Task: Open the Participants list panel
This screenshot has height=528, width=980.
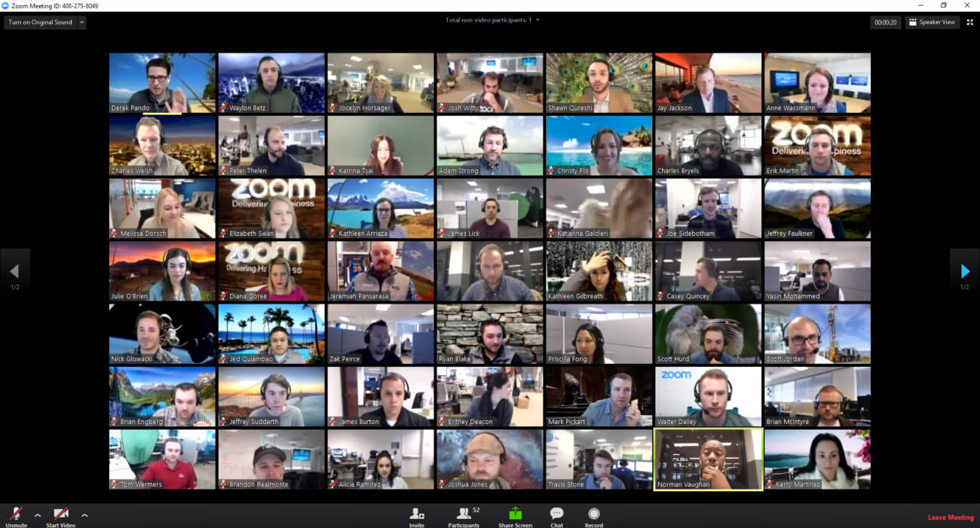Action: 464,514
